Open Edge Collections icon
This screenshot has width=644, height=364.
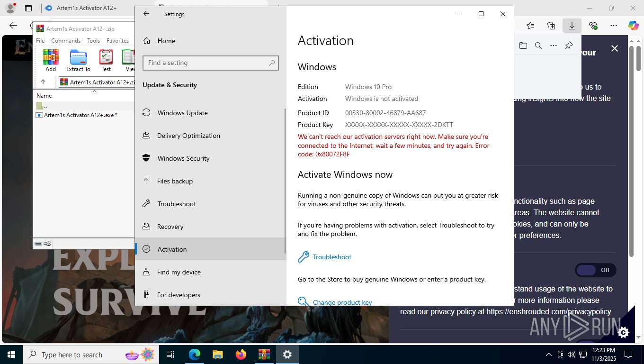(x=551, y=26)
